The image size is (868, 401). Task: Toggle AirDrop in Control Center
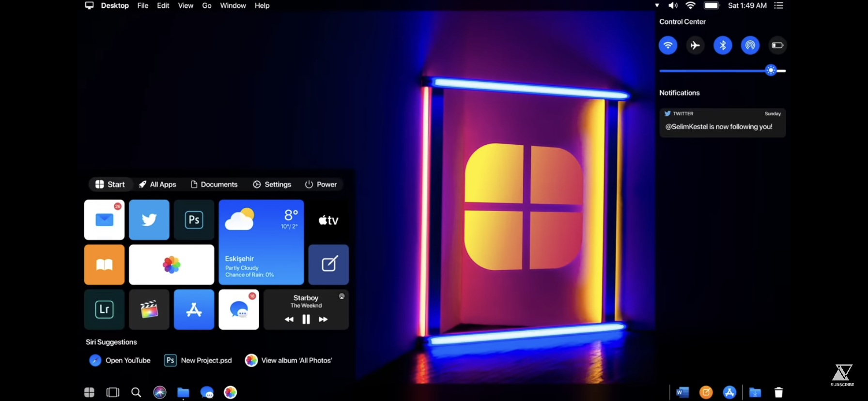coord(750,46)
